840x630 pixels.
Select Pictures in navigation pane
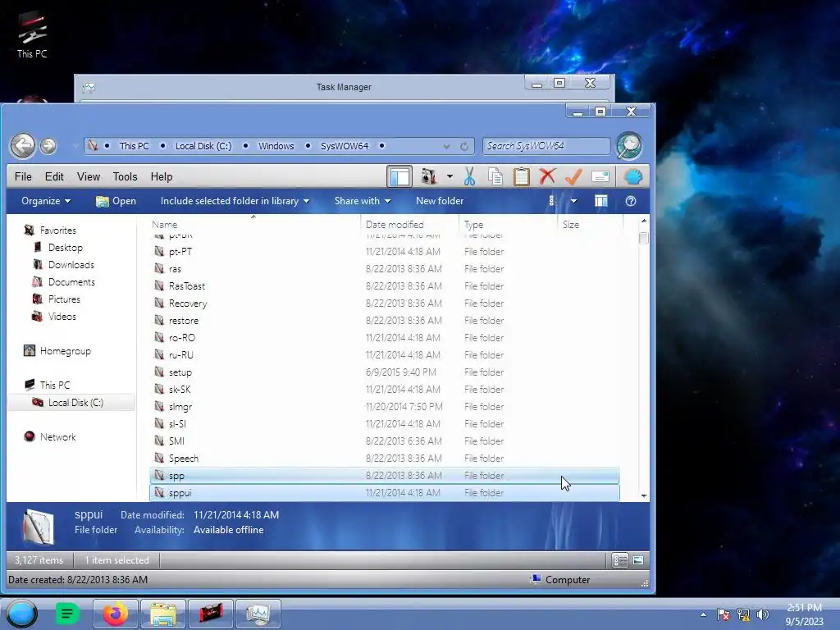point(64,299)
